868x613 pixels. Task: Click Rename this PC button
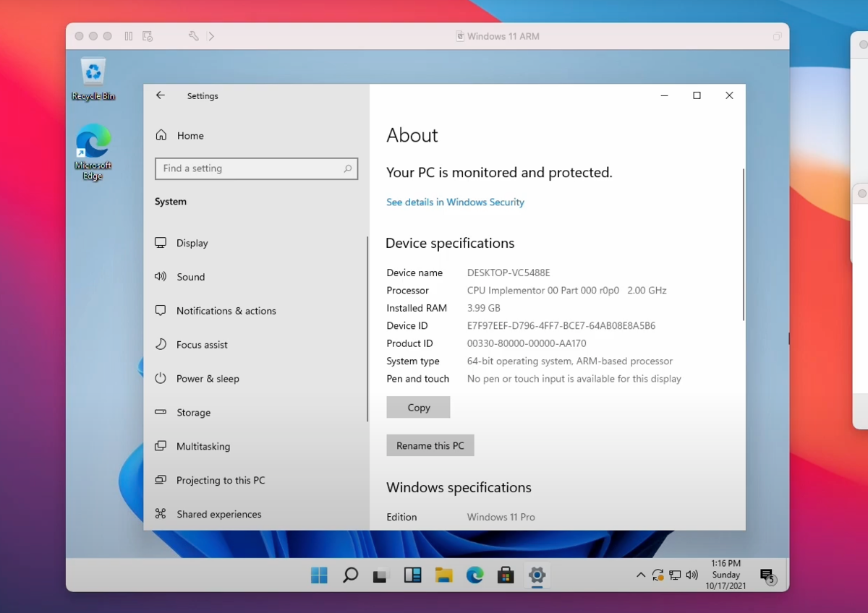(430, 445)
